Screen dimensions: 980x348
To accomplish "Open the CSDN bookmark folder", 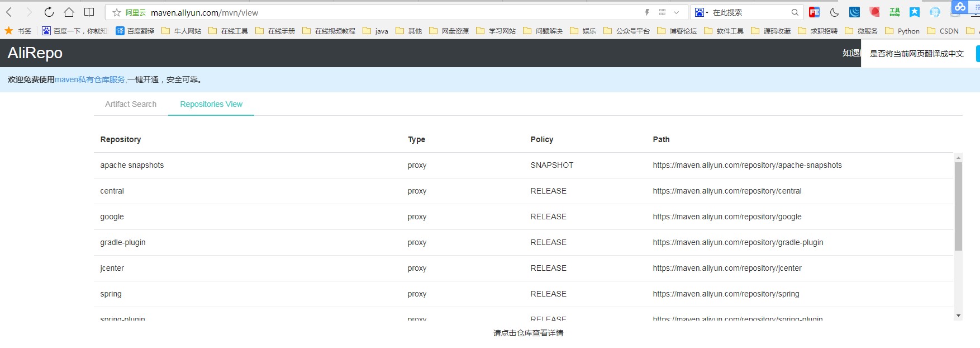I will tap(943, 31).
